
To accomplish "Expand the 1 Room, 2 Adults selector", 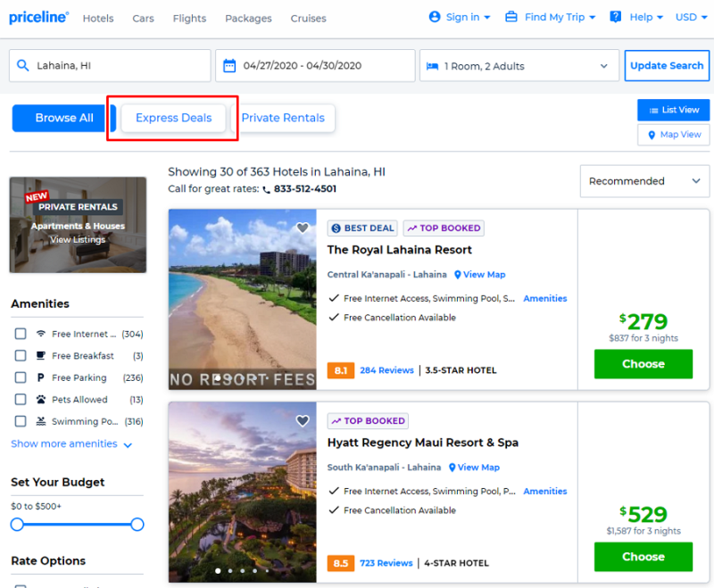I will [519, 65].
